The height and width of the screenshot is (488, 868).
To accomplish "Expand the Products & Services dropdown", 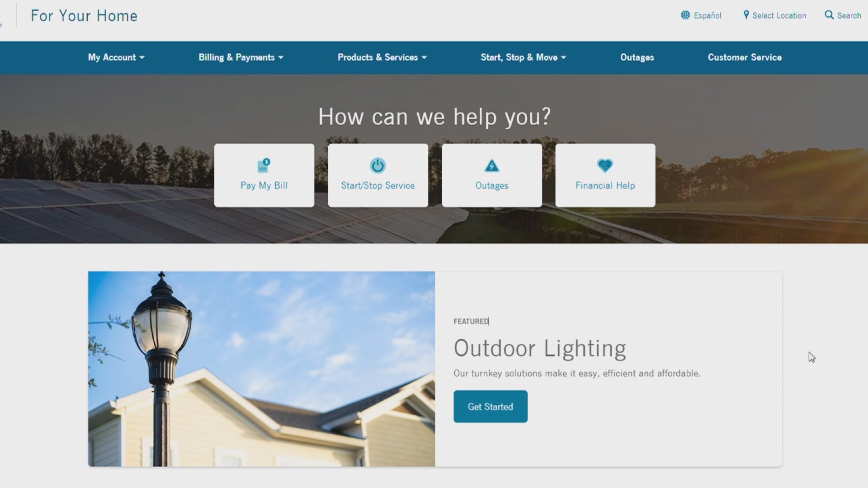I will click(382, 56).
